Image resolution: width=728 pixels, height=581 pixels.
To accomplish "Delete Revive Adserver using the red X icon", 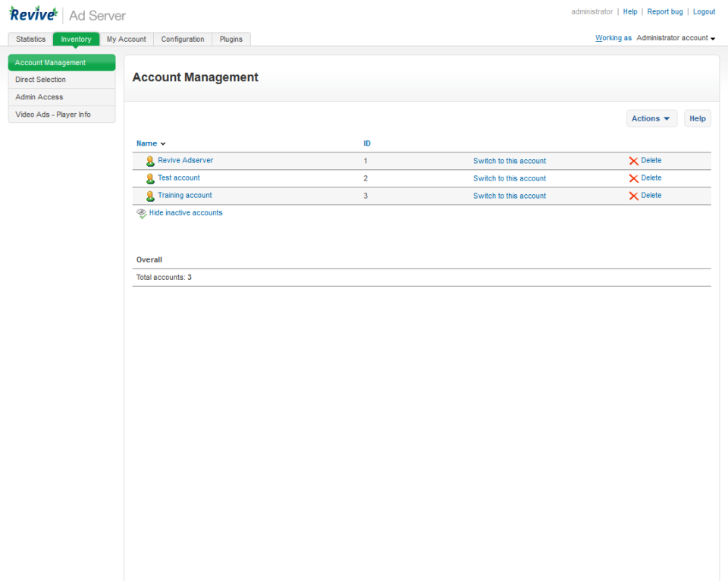I will point(635,161).
